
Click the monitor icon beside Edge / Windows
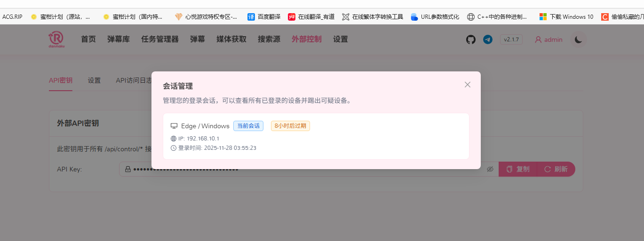[174, 126]
